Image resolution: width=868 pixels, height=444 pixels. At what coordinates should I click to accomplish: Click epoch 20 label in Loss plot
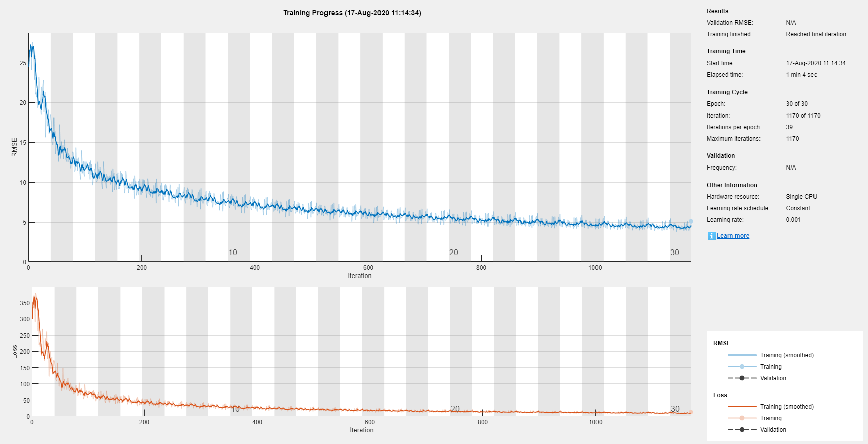455,409
